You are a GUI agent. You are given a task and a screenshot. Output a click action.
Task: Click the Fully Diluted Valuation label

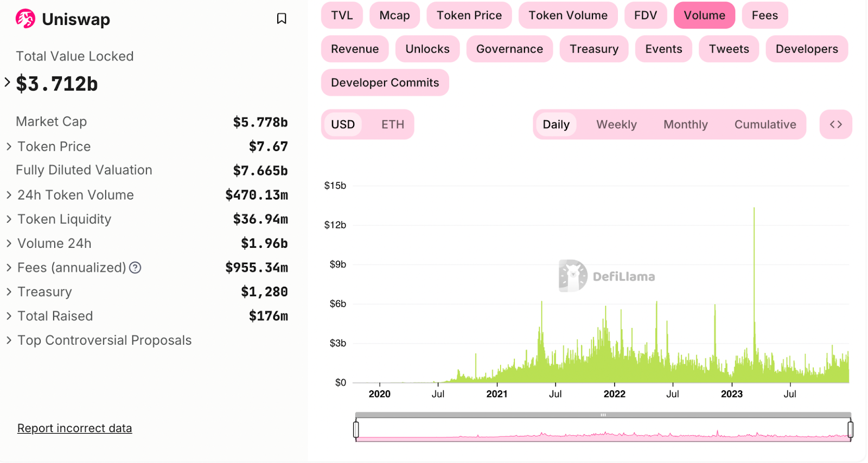coord(84,170)
